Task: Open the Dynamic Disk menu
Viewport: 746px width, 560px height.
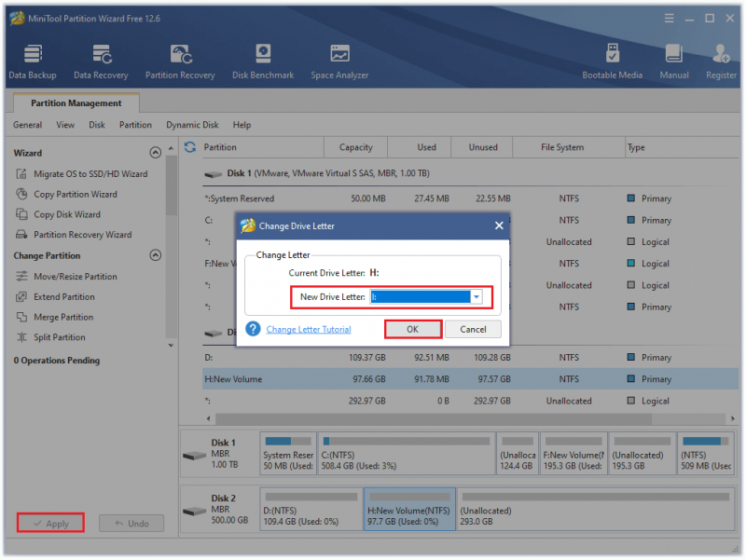Action: [x=192, y=125]
